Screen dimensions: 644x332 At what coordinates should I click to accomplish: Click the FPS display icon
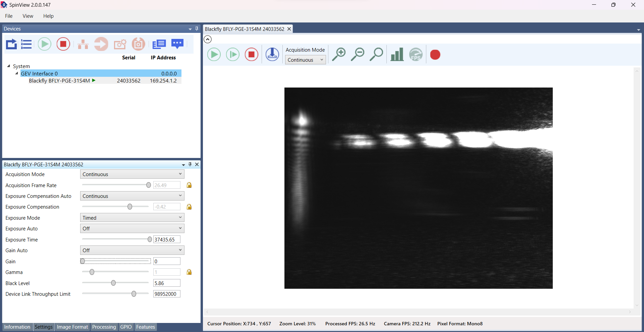(416, 54)
